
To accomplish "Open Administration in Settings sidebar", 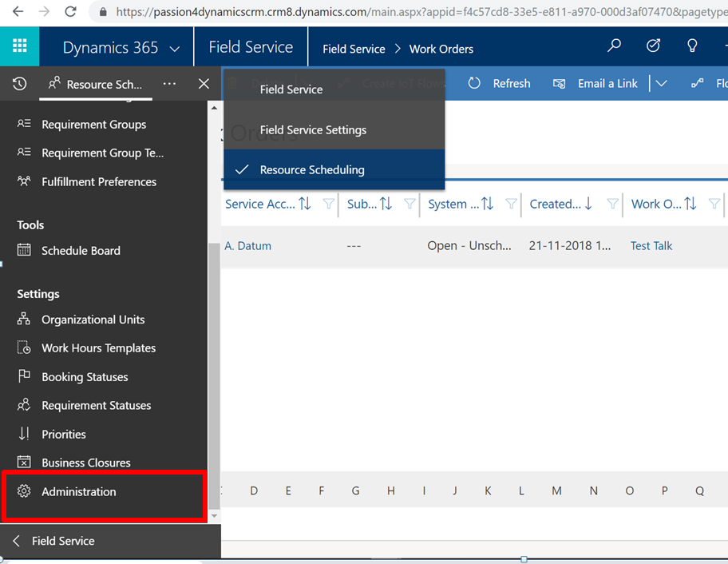I will (79, 491).
